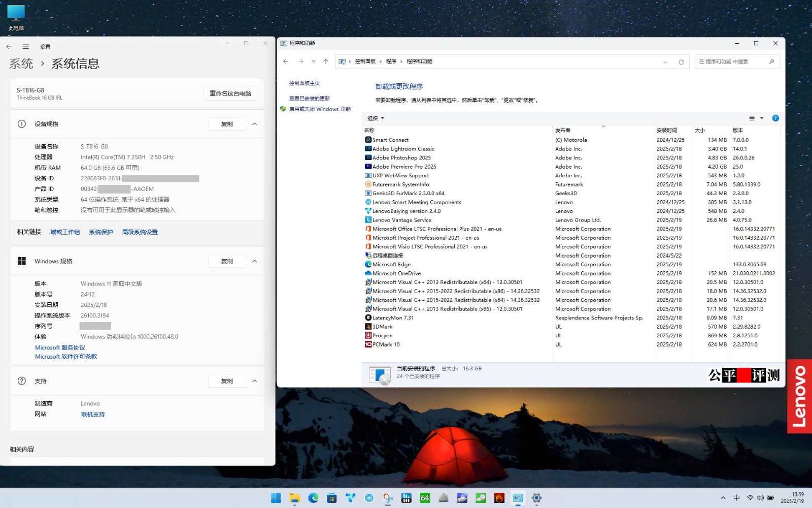
Task: Open Microsoft Store from the taskbar
Action: click(332, 498)
